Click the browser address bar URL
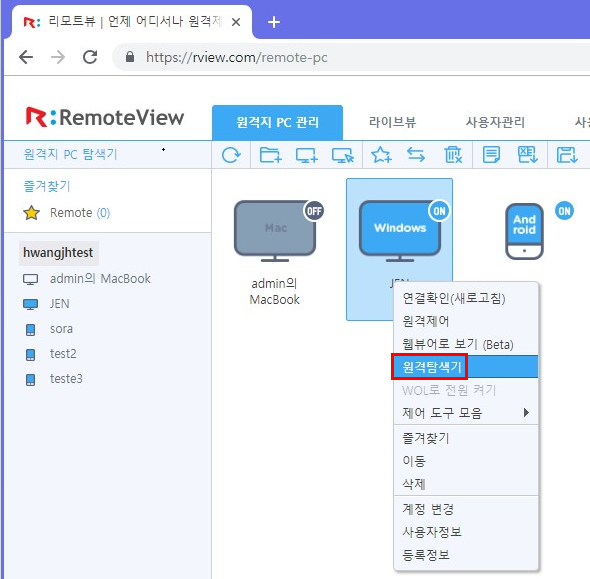 point(236,58)
